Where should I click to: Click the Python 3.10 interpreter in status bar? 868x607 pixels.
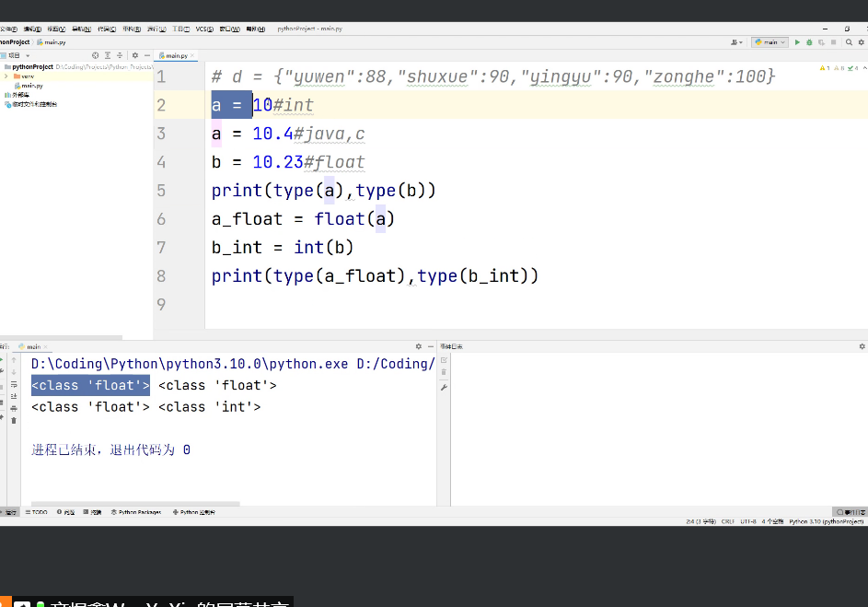[x=826, y=521]
